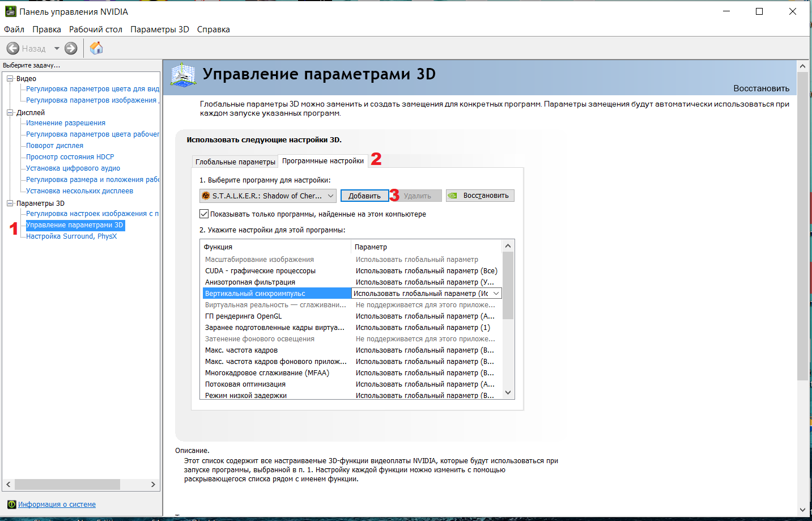Open the Справка menu
Image resolution: width=812 pixels, height=521 pixels.
(214, 29)
